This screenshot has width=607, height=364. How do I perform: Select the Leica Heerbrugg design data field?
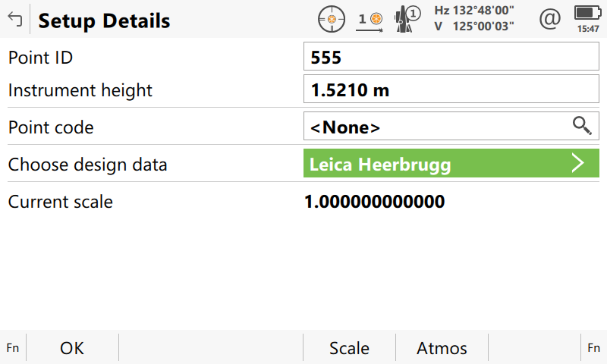point(436,164)
